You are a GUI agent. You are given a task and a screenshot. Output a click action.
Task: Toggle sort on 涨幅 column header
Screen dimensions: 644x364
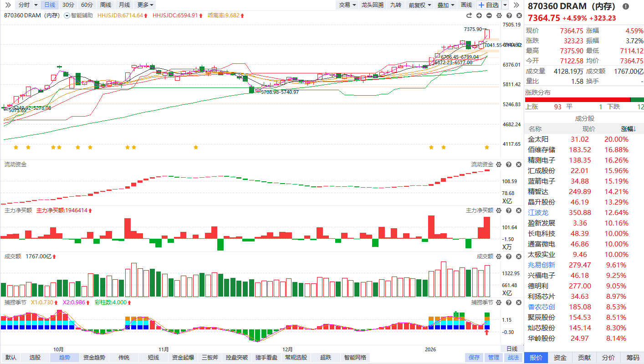[629, 129]
